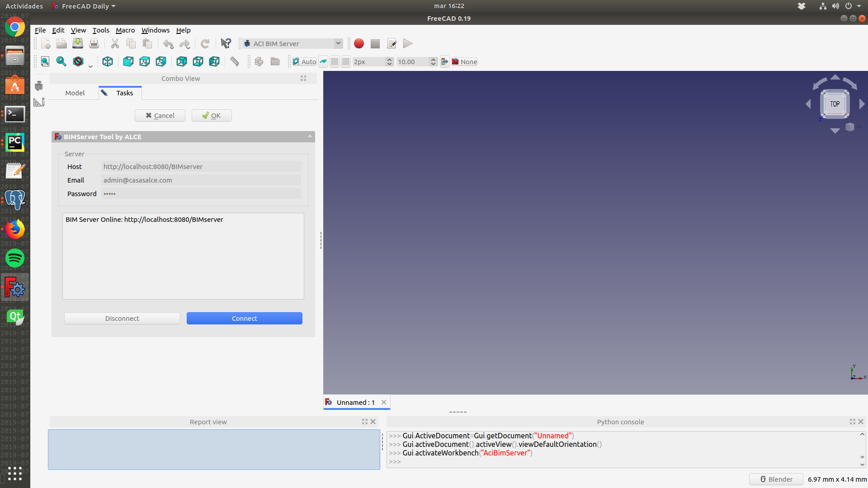Viewport: 868px width, 488px height.
Task: Click the Open document folder icon
Action: 61,43
